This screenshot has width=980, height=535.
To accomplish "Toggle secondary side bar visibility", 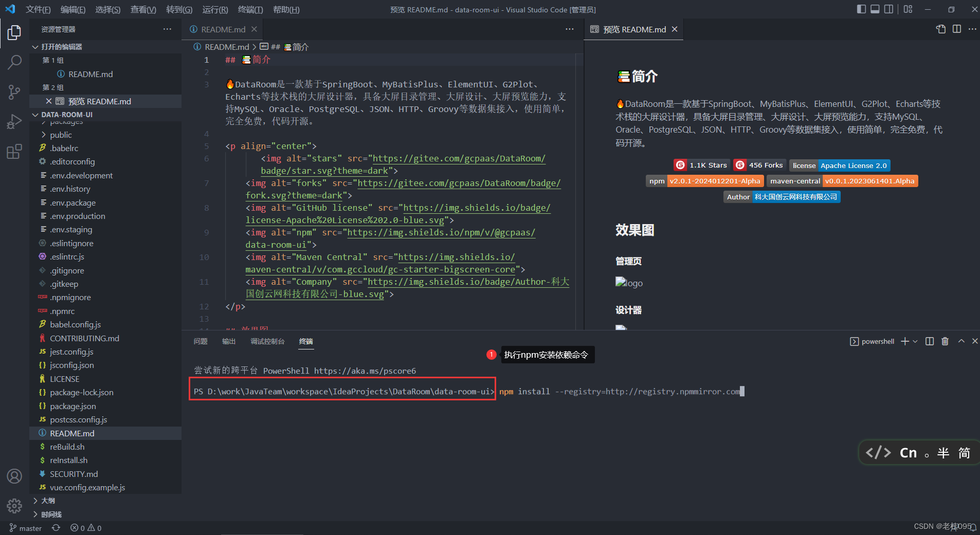I will (888, 9).
